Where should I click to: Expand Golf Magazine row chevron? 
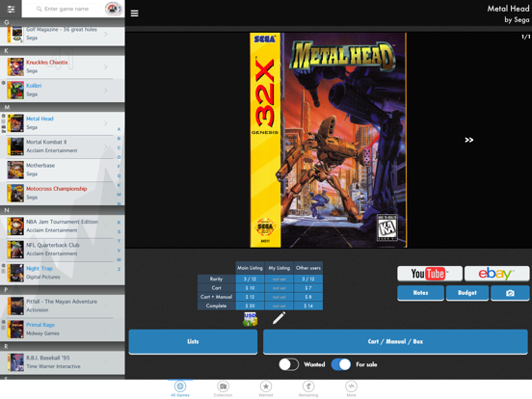click(x=105, y=34)
